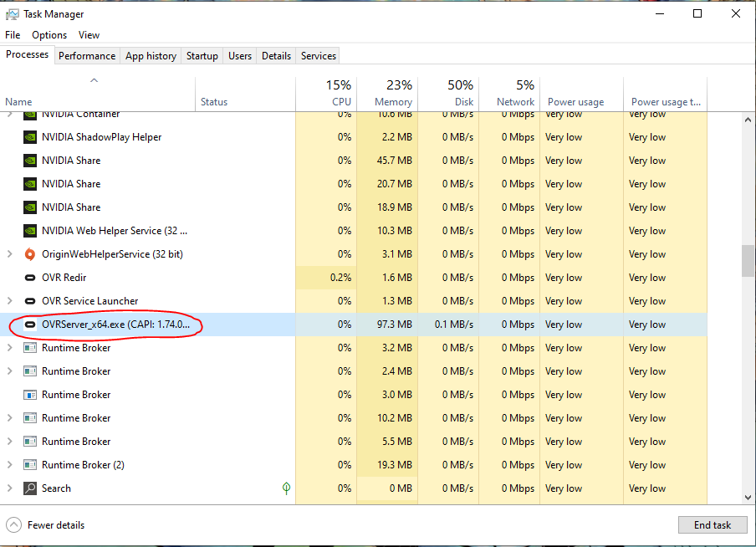The image size is (756, 547).
Task: Click the OVR Service Launcher icon
Action: (30, 301)
